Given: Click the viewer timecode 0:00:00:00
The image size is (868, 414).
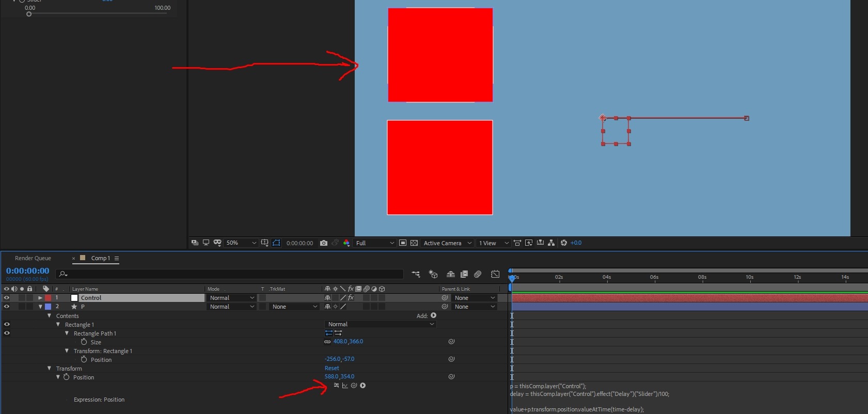Looking at the screenshot, I should 299,243.
